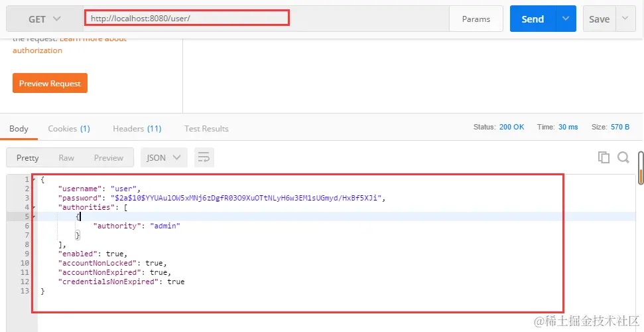The height and width of the screenshot is (332, 644).
Task: Collapse the JSON fold arrow at line 1
Action: [34, 179]
